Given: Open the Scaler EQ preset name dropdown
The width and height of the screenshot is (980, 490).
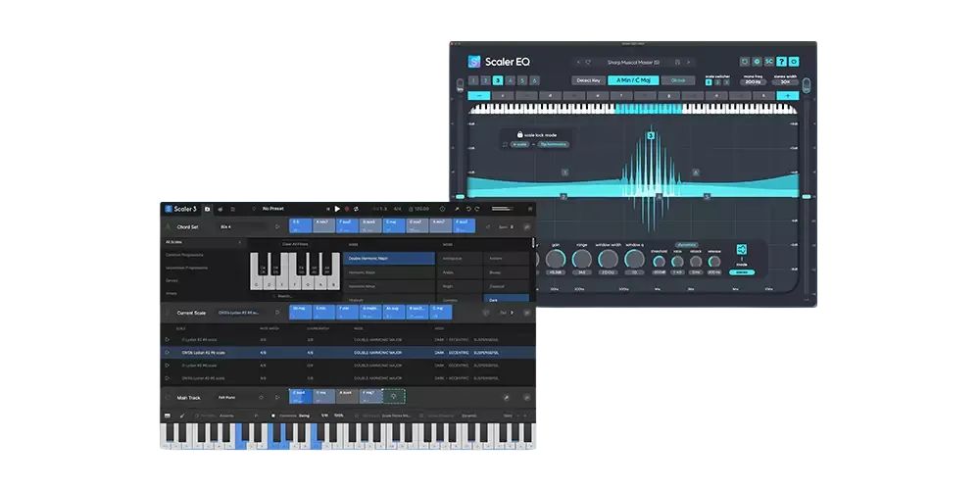Looking at the screenshot, I should tap(634, 63).
